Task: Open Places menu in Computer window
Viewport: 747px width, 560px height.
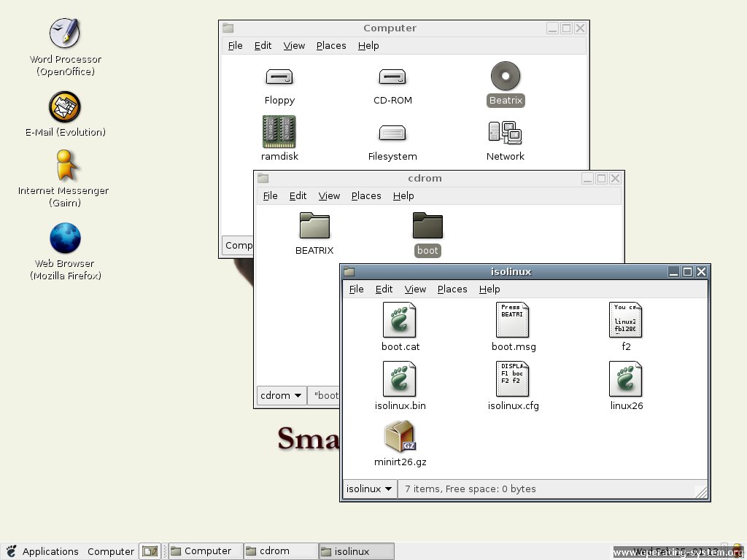Action: click(331, 46)
